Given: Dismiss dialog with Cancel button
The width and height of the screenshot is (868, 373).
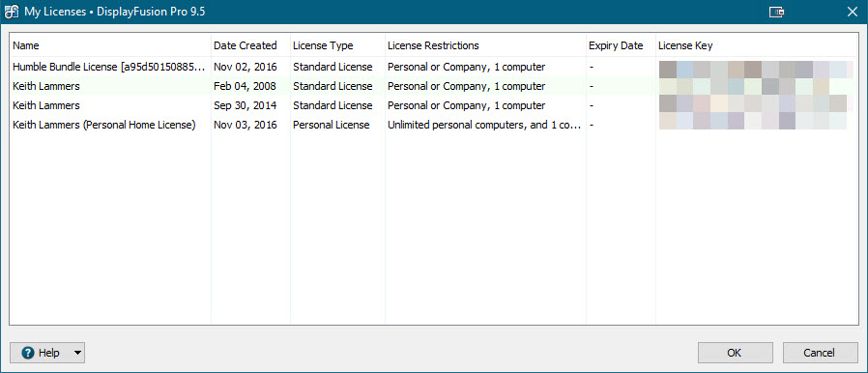Looking at the screenshot, I should coord(820,353).
